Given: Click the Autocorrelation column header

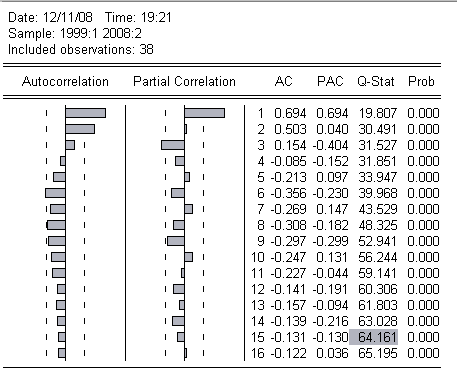Looking at the screenshot, I should (65, 82).
